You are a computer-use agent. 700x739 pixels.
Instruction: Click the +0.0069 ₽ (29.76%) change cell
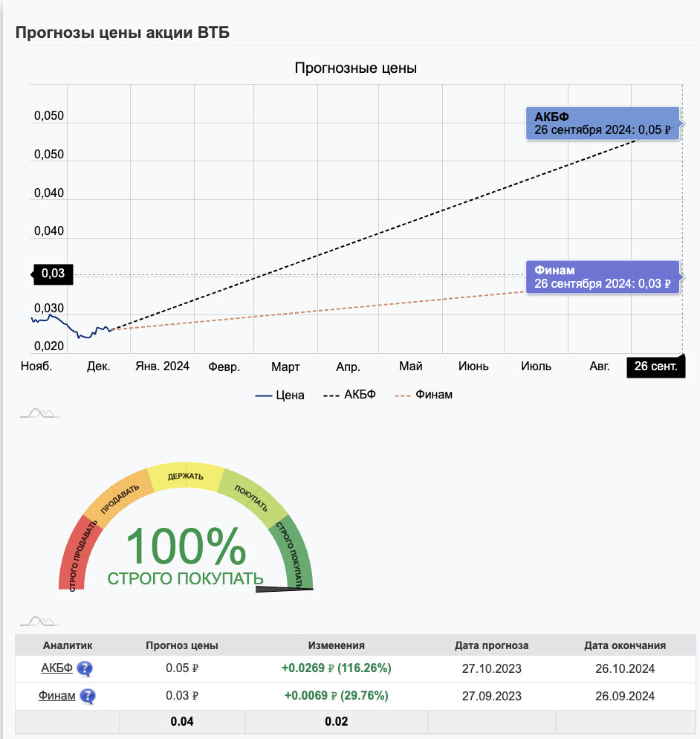(x=337, y=696)
